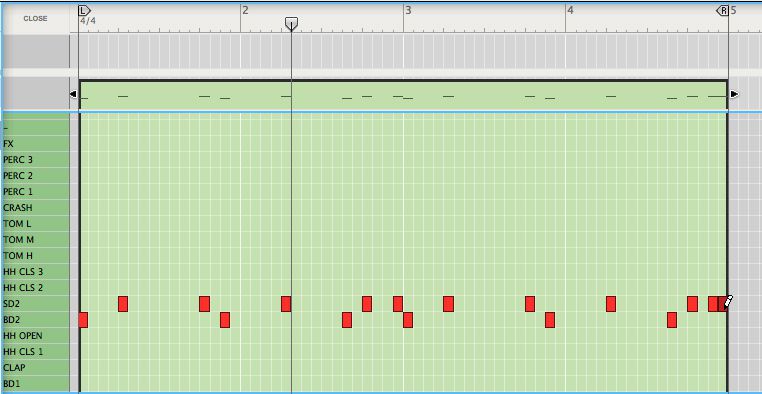762x394 pixels.
Task: Click the CLOSE button
Action: coord(35,18)
